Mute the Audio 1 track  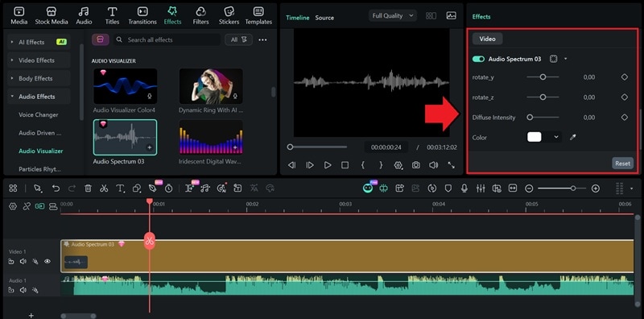(23, 290)
